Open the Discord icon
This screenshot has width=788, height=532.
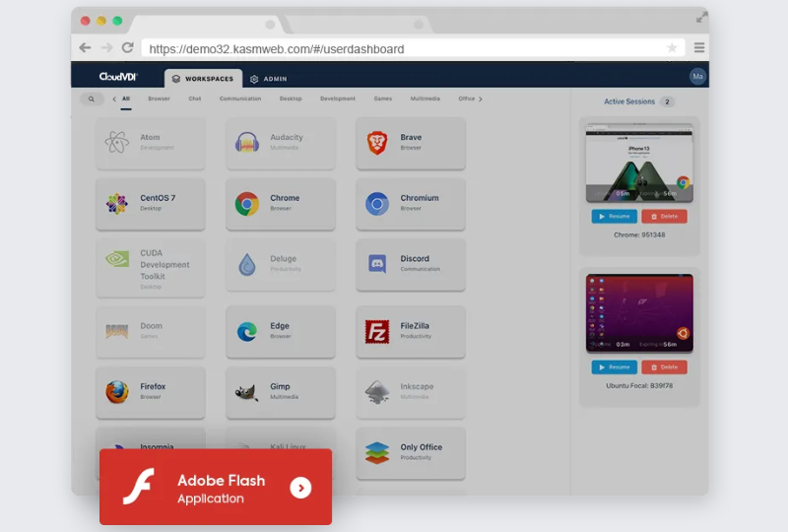(377, 264)
